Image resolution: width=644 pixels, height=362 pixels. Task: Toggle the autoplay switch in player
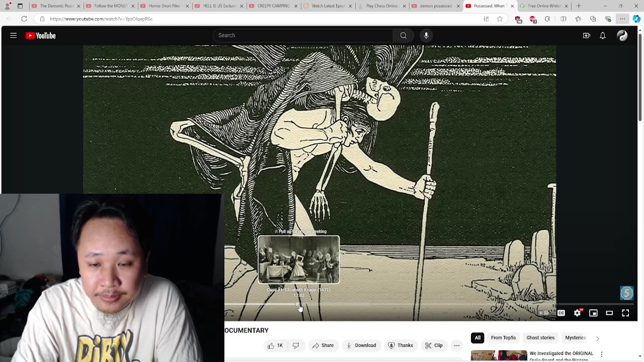coord(543,313)
